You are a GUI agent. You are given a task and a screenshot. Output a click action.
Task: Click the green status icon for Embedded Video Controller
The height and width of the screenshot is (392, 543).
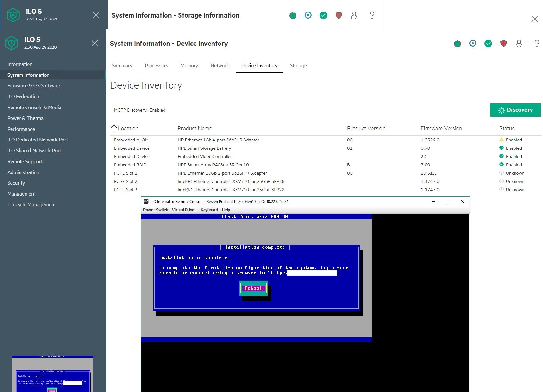(501, 156)
